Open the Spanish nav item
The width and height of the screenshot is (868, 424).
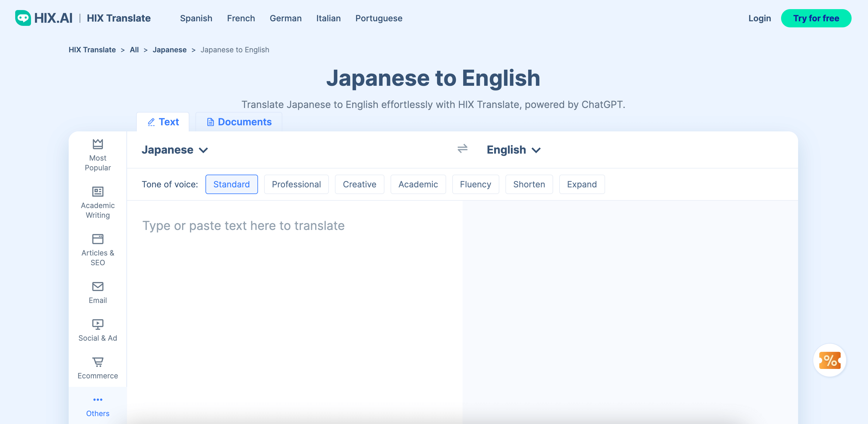pyautogui.click(x=196, y=18)
